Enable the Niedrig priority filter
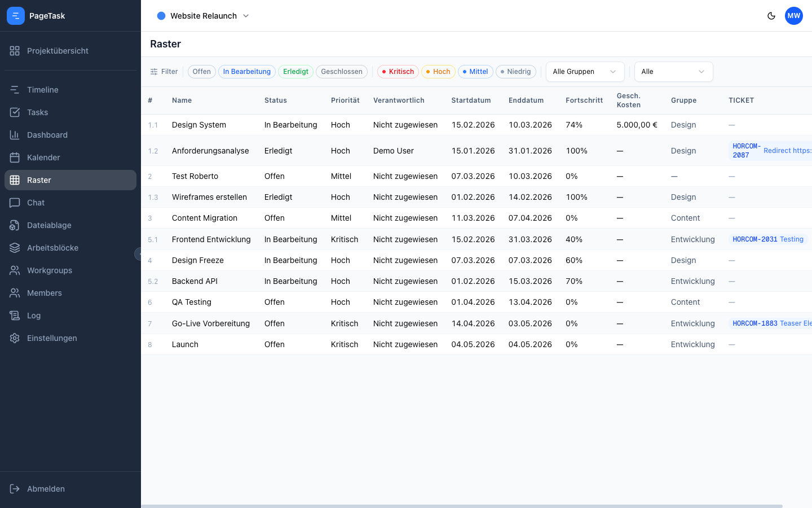812x508 pixels. [x=515, y=72]
